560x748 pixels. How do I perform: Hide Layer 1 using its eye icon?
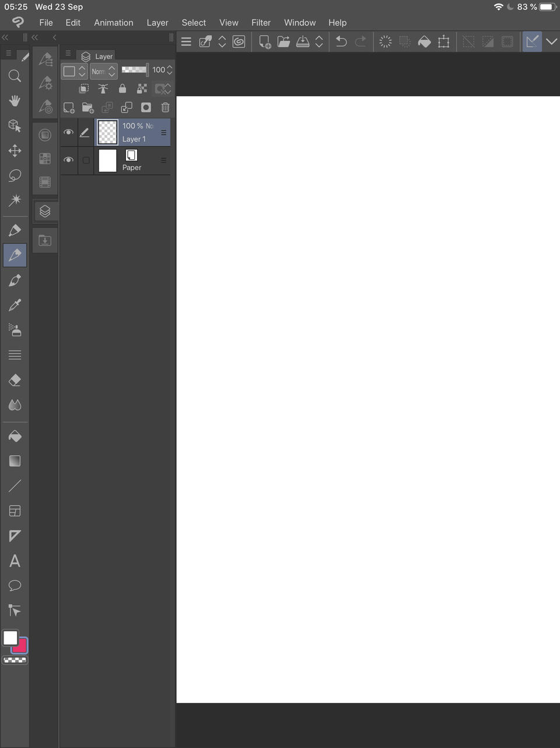[x=68, y=132]
